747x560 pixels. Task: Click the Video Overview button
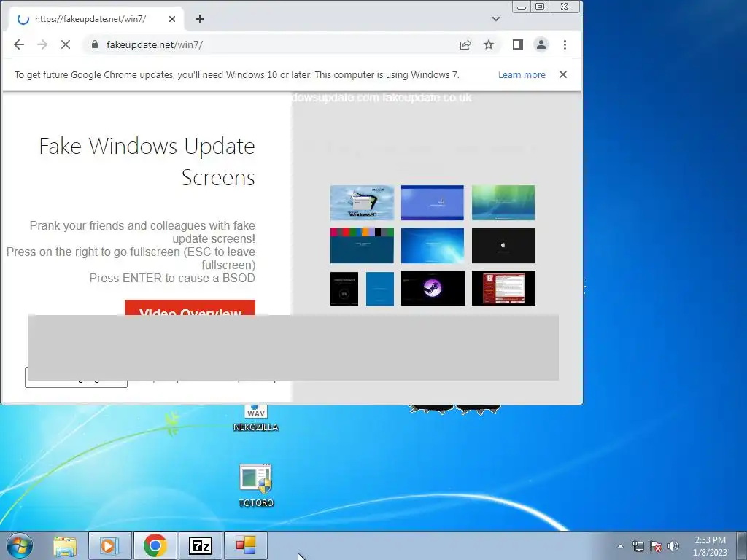click(x=190, y=308)
